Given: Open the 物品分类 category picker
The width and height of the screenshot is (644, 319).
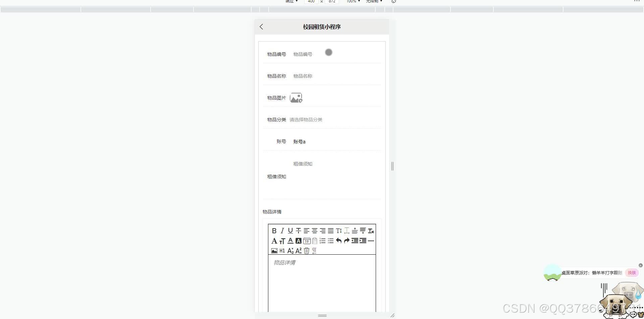Looking at the screenshot, I should pos(306,120).
